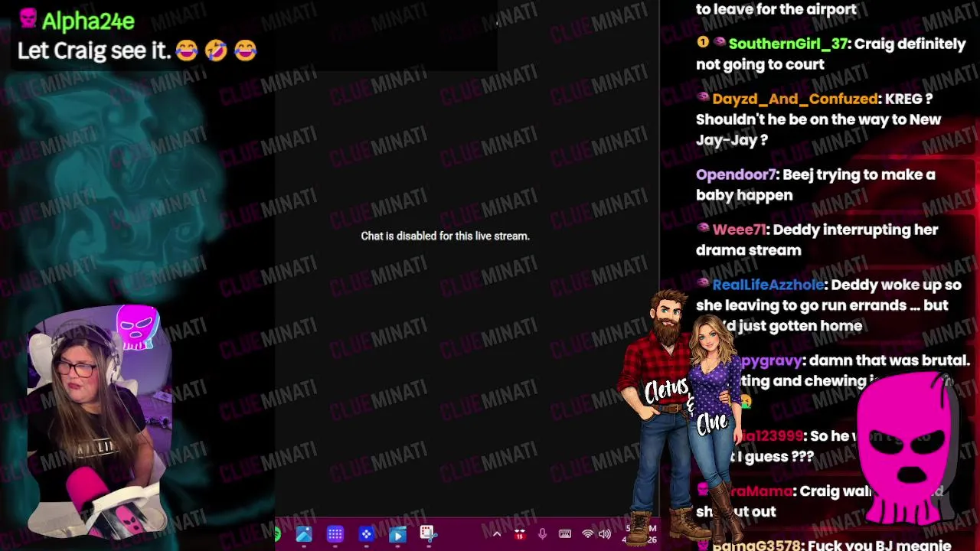Click the RealLifeAzzhole username in chat
Screen dimensions: 980x551
click(768, 285)
